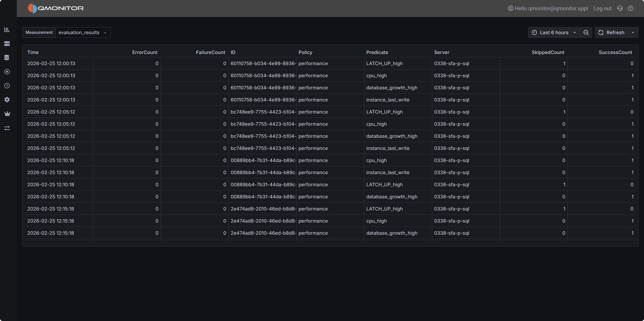Open the evaluation_results measurement dropdown
Viewport: 644px width, 321px height.
click(x=83, y=32)
